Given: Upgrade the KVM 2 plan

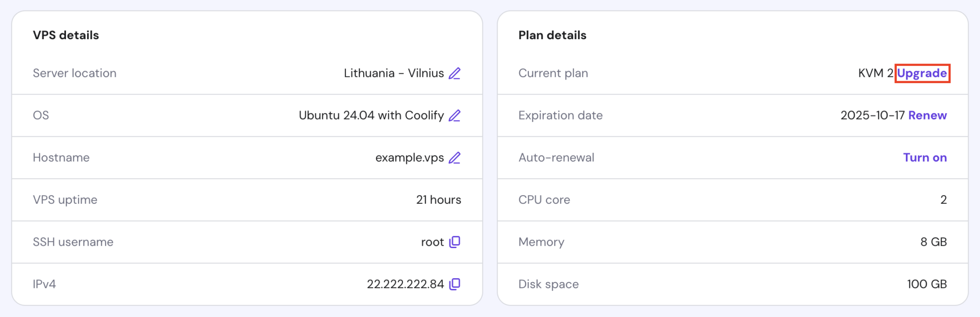Looking at the screenshot, I should pos(922,73).
